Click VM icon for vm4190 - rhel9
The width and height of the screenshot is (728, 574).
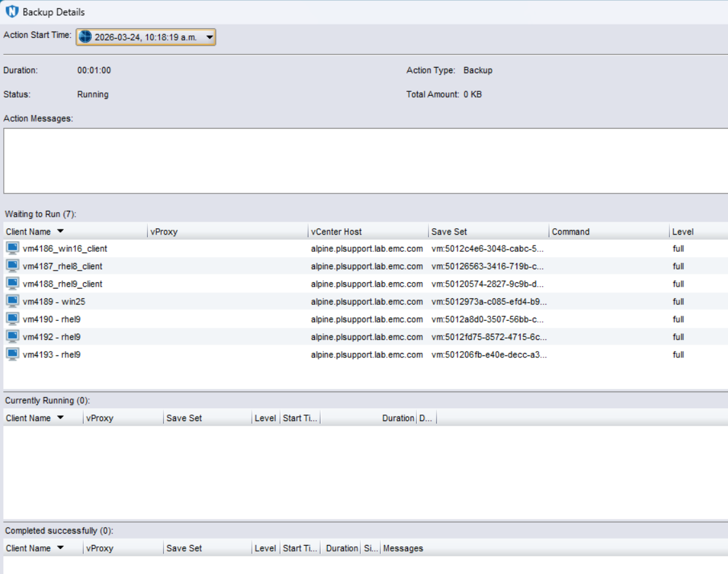pyautogui.click(x=13, y=319)
